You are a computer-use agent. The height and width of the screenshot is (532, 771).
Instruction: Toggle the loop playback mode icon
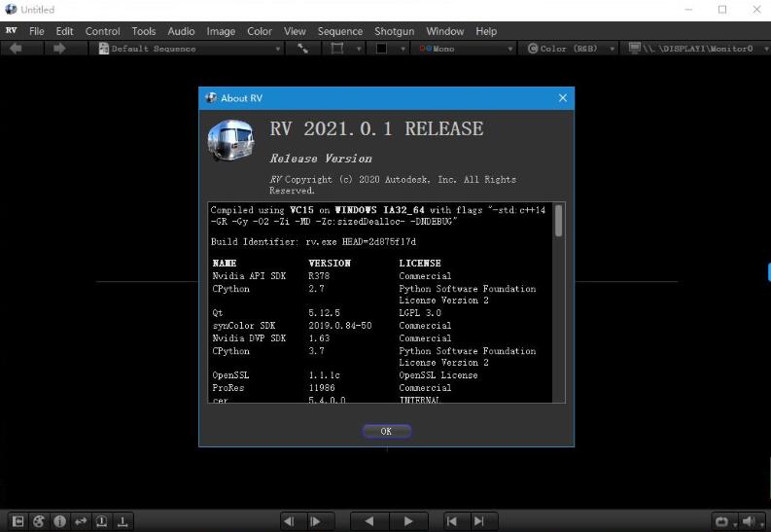click(721, 521)
